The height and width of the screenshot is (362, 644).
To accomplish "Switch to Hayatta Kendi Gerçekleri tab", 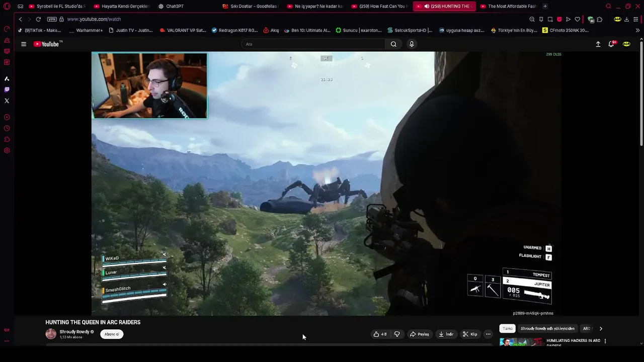I will 121,7.
